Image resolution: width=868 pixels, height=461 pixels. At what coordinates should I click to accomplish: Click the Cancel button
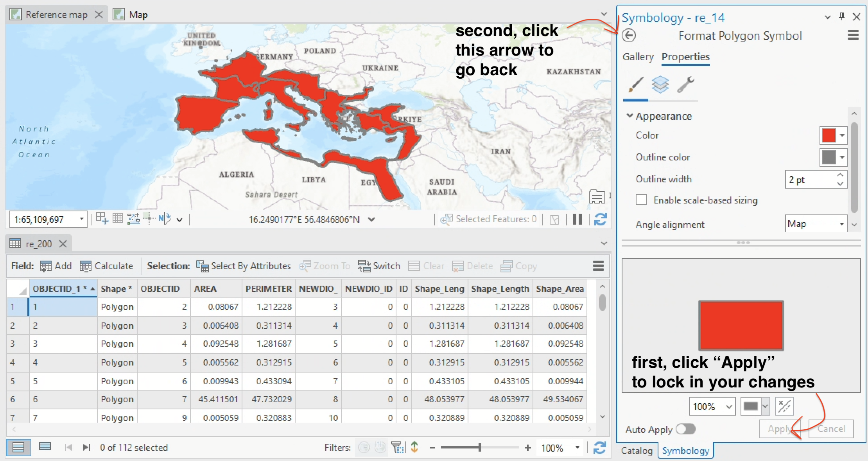tap(831, 429)
